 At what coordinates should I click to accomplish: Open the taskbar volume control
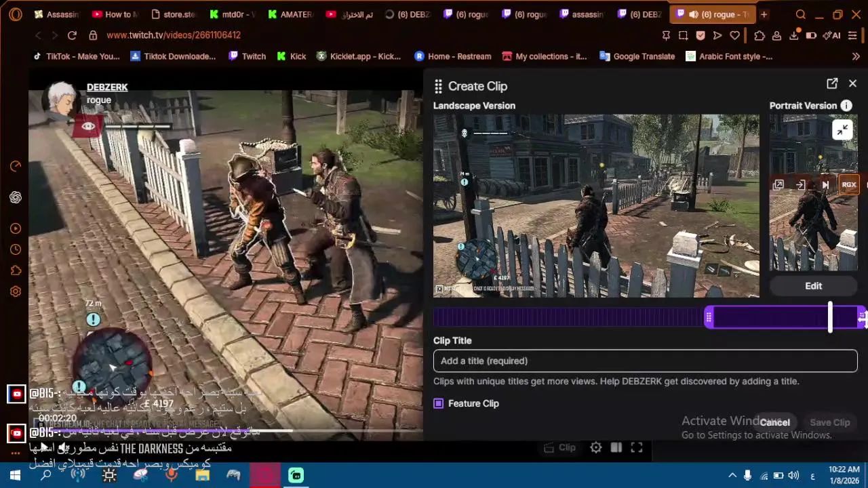point(793,476)
